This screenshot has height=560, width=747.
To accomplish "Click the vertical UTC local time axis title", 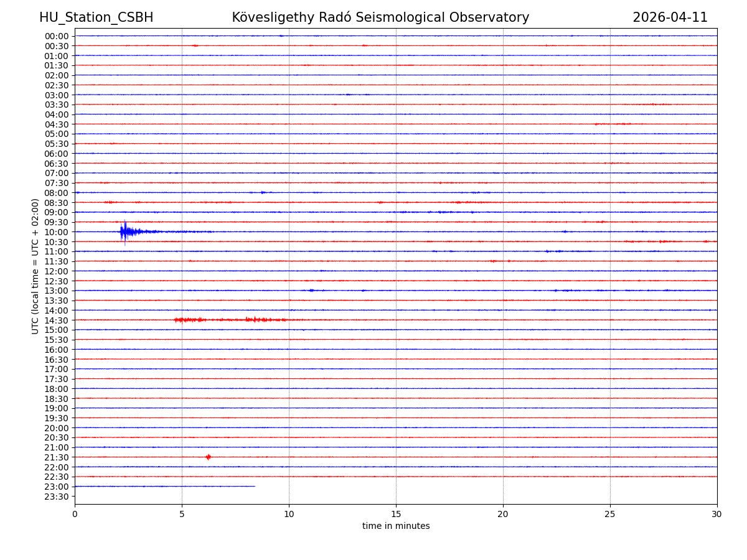I will click(36, 266).
